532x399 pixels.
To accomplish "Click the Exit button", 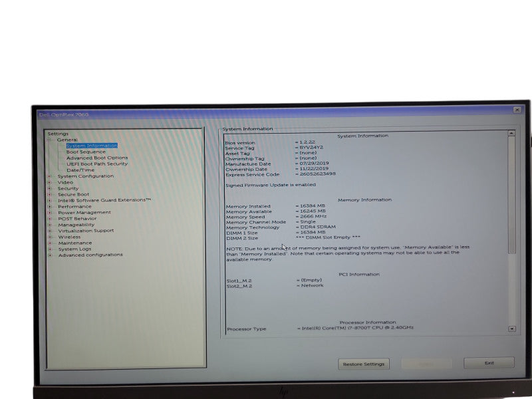I will pos(489,362).
